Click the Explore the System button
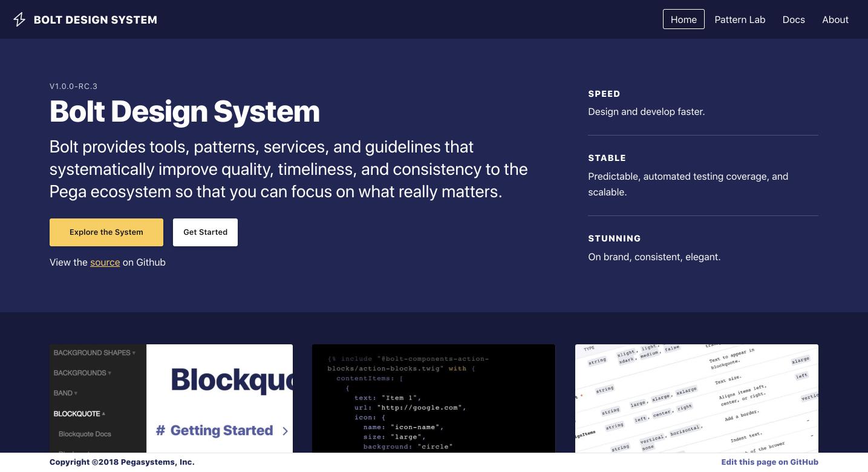This screenshot has height=472, width=868. tap(106, 232)
